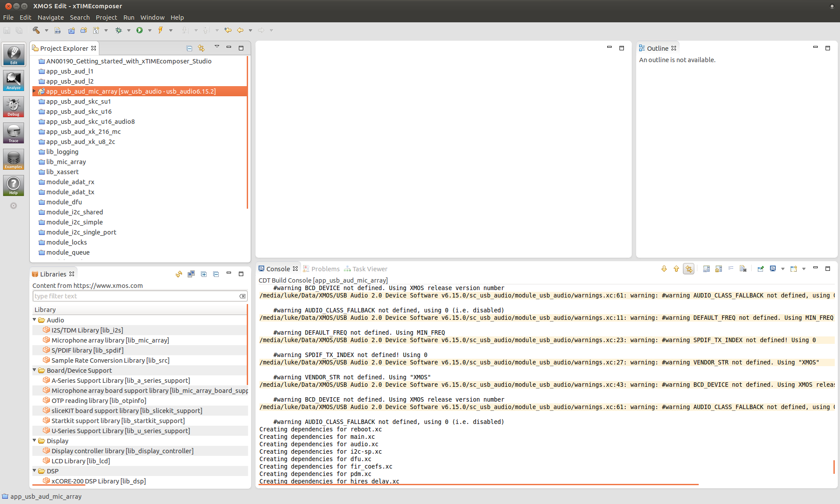Screen dimensions: 840x504
Task: Open Project Explorer View Menu triangle
Action: (x=217, y=47)
